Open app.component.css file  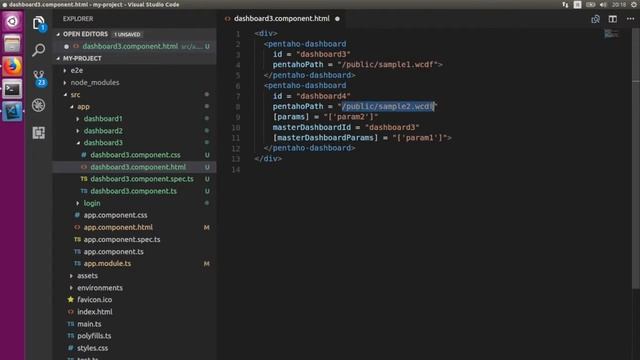click(116, 215)
